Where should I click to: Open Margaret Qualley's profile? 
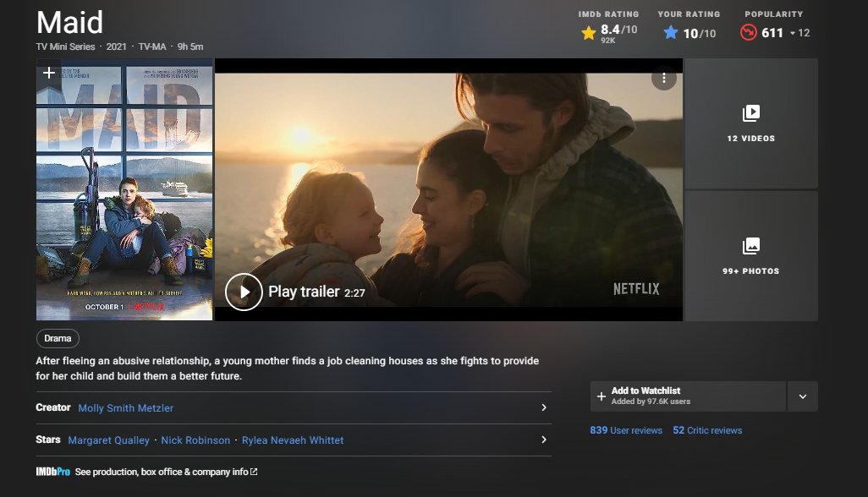[x=108, y=440]
